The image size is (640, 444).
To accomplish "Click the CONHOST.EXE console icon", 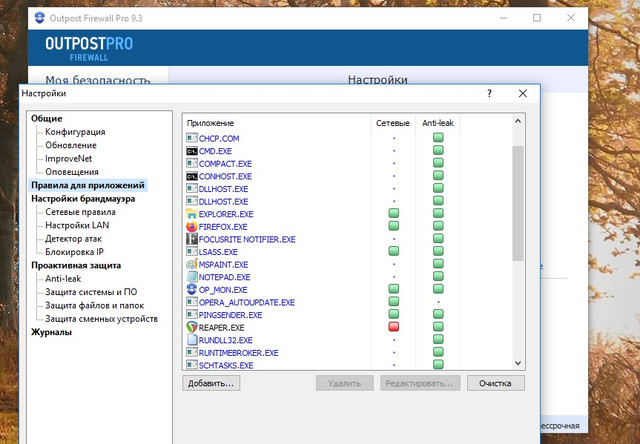I will (192, 176).
